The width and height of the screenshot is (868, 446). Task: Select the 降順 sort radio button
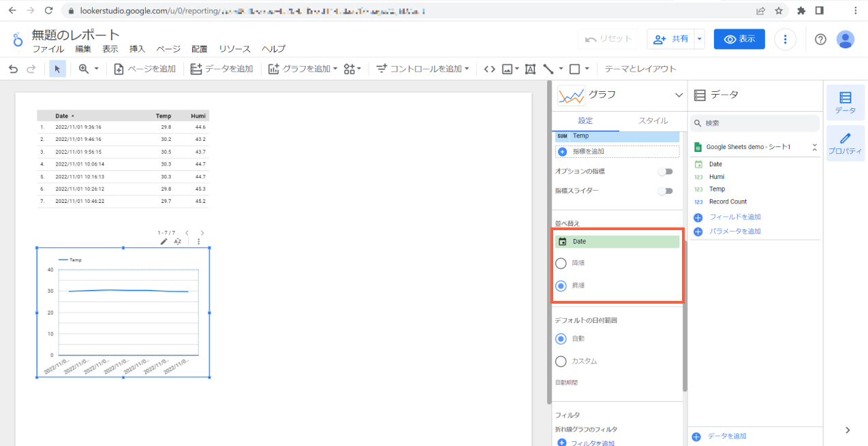(561, 264)
